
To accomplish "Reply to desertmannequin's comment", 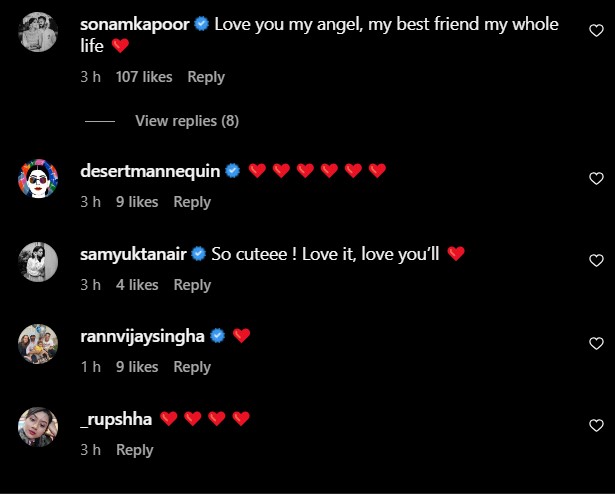I will tap(192, 202).
